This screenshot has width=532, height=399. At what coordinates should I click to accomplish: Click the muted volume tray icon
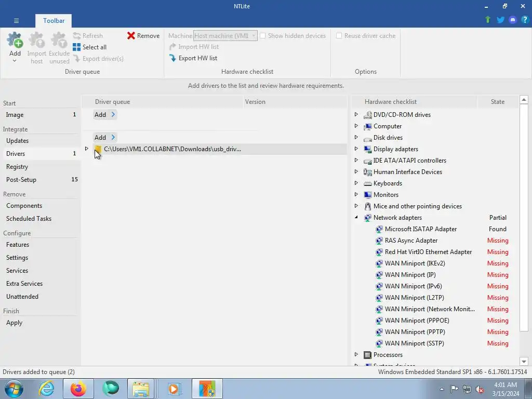click(480, 389)
